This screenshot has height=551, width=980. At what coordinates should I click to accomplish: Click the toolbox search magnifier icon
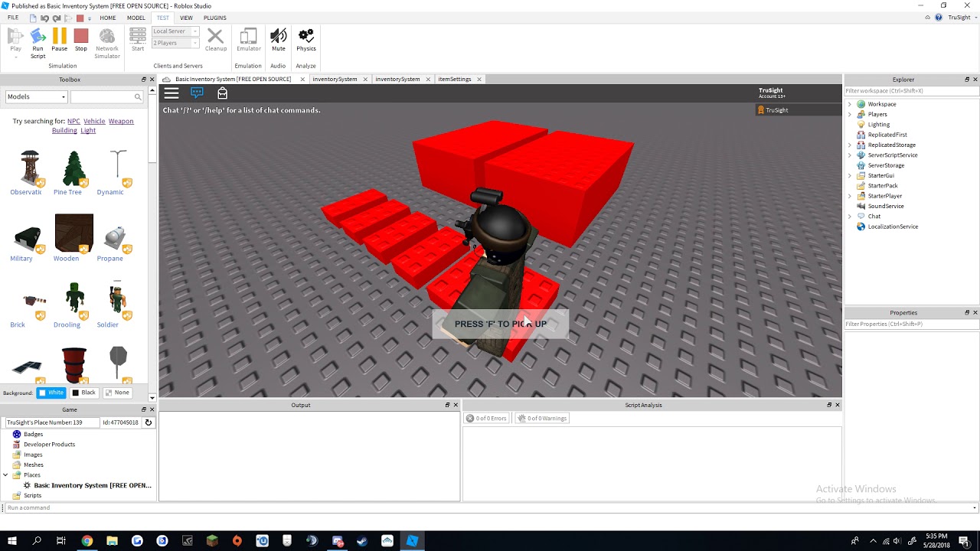click(x=138, y=96)
